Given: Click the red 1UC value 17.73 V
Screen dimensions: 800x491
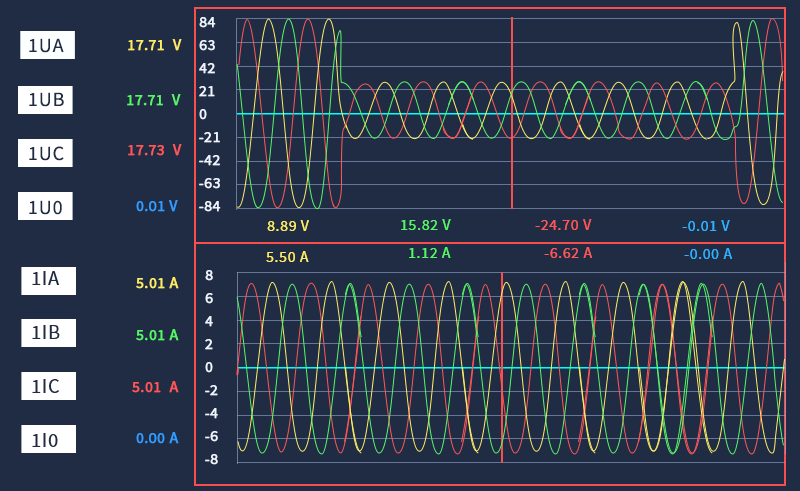Looking at the screenshot, I should (x=154, y=150).
